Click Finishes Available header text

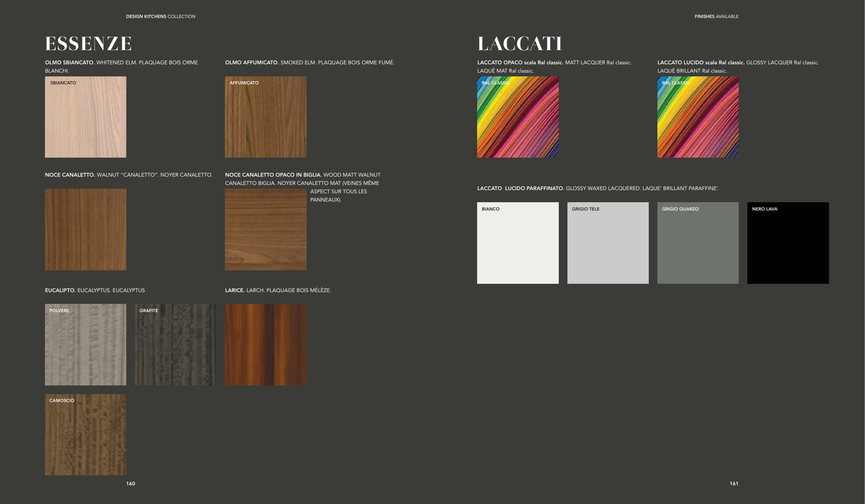pos(716,17)
